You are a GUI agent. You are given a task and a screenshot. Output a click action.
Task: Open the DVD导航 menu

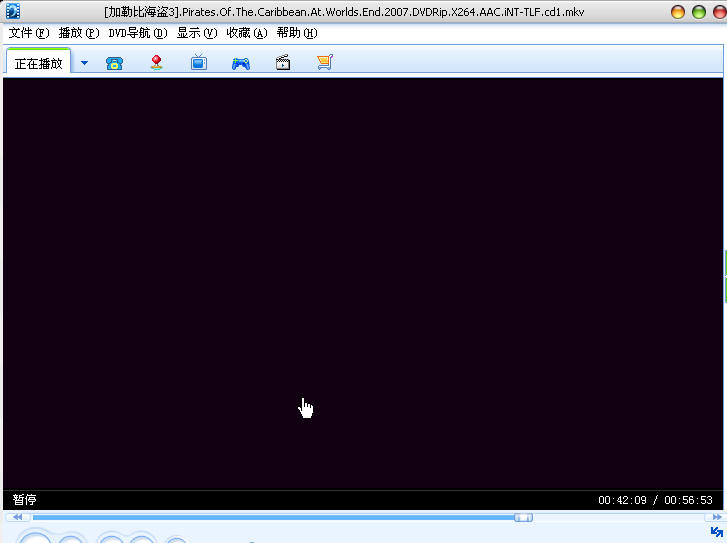[x=137, y=33]
